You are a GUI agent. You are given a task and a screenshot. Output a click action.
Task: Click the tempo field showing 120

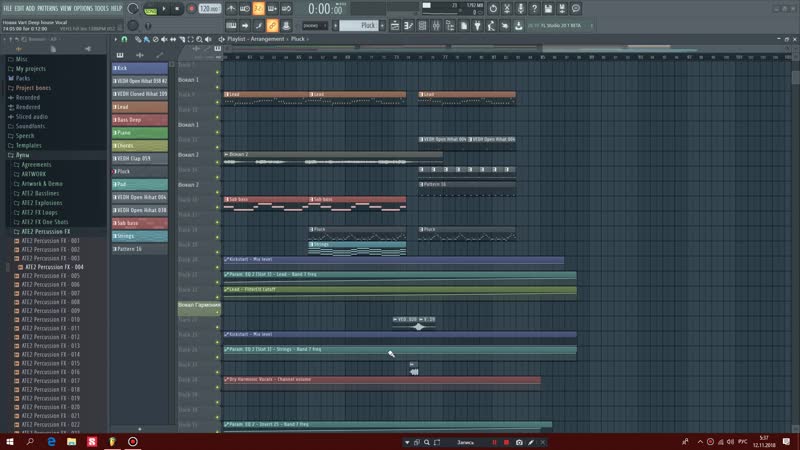[x=209, y=9]
